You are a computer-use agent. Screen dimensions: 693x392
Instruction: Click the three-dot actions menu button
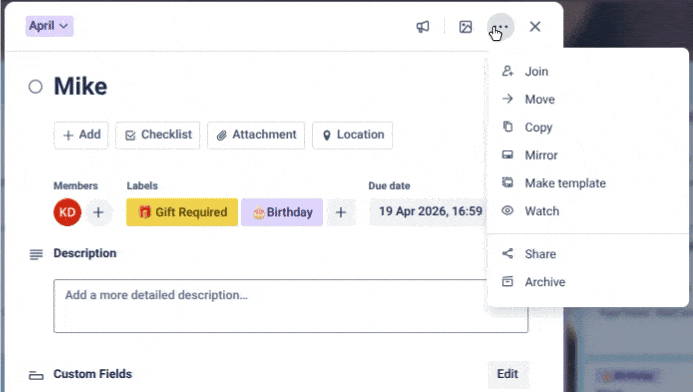(x=500, y=27)
